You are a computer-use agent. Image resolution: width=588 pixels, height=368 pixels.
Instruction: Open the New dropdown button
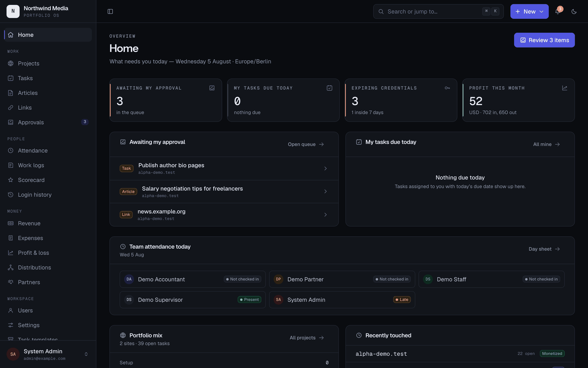click(x=529, y=11)
